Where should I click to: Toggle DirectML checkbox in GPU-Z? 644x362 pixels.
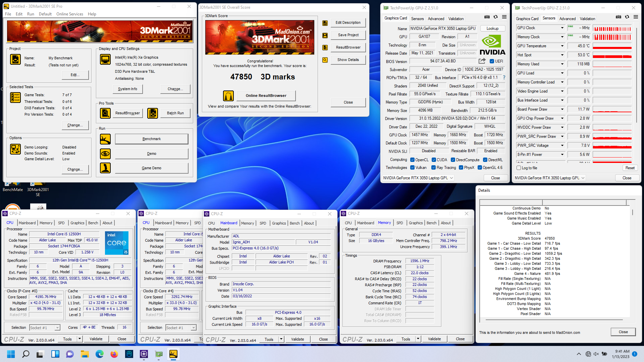click(485, 160)
